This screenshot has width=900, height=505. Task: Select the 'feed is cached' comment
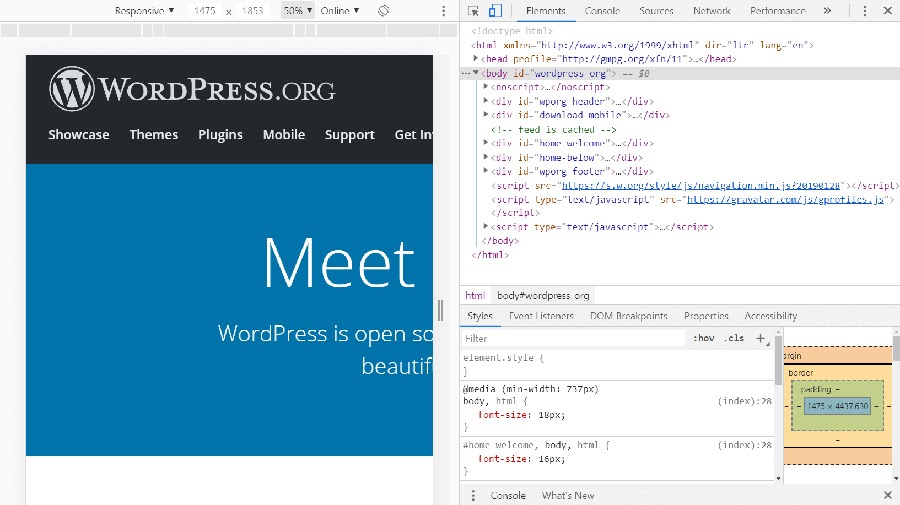553,129
